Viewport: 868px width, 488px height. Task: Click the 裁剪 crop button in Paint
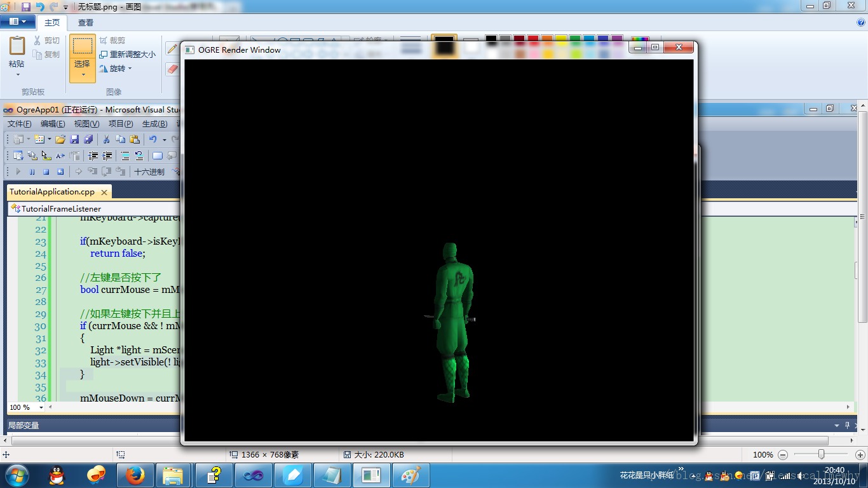(x=114, y=40)
